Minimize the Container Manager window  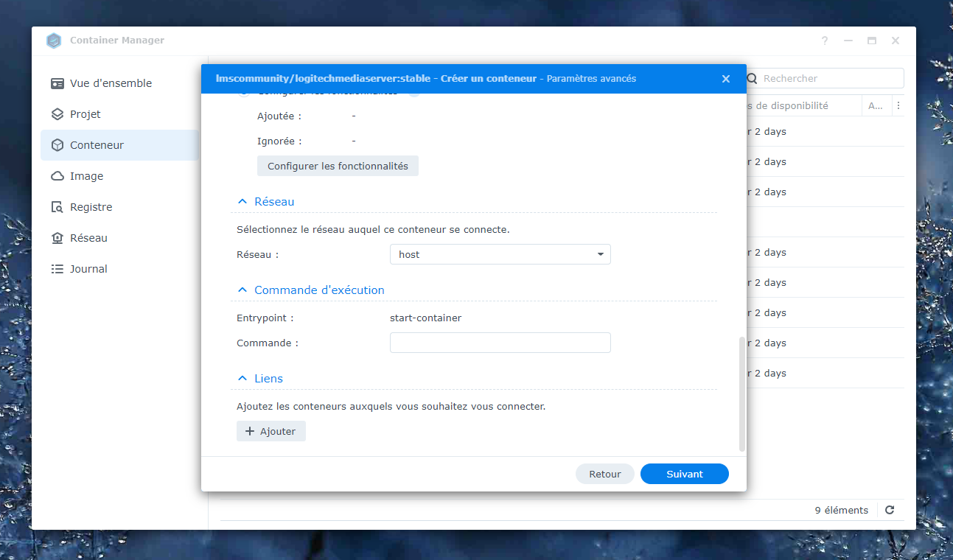click(848, 41)
